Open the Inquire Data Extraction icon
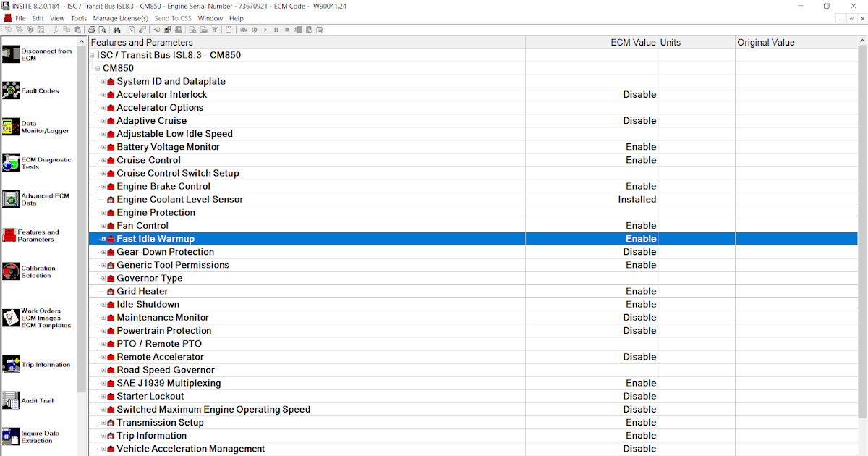This screenshot has height=456, width=868. (x=11, y=436)
